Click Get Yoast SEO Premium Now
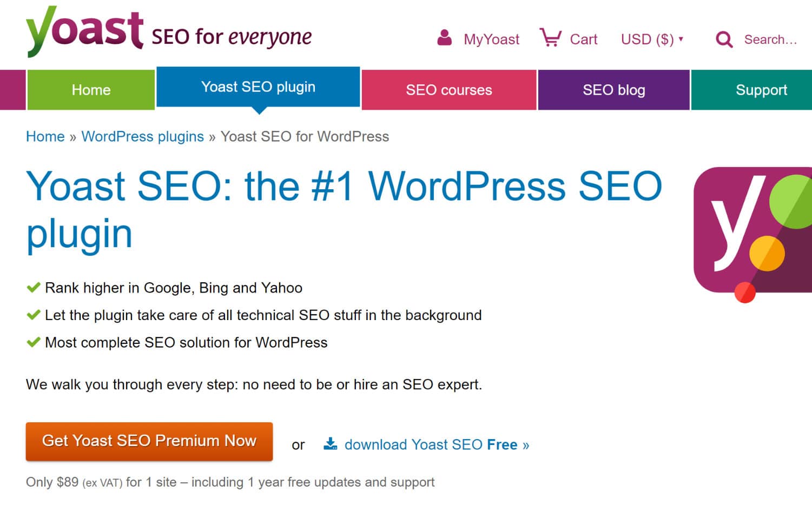Image resolution: width=812 pixels, height=525 pixels. pos(149,441)
